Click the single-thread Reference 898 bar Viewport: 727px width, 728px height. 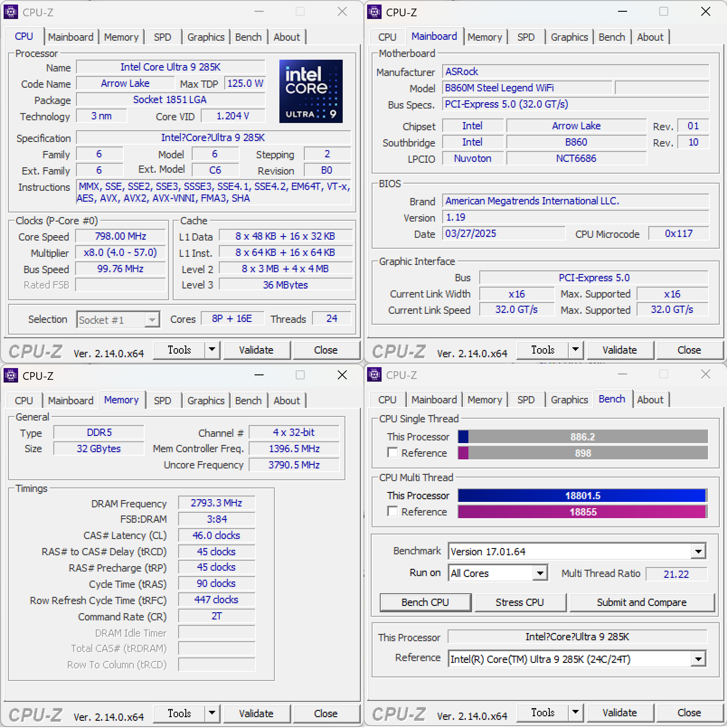point(582,453)
